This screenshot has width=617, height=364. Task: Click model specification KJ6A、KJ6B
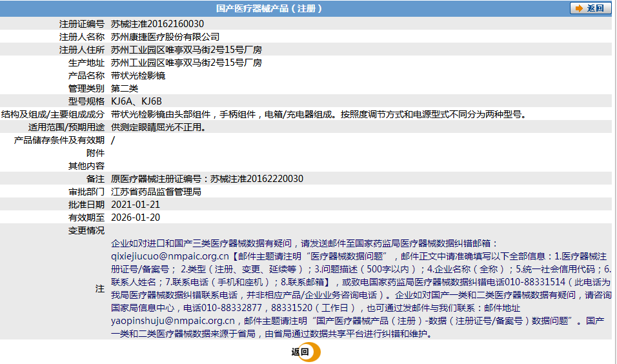(x=136, y=101)
